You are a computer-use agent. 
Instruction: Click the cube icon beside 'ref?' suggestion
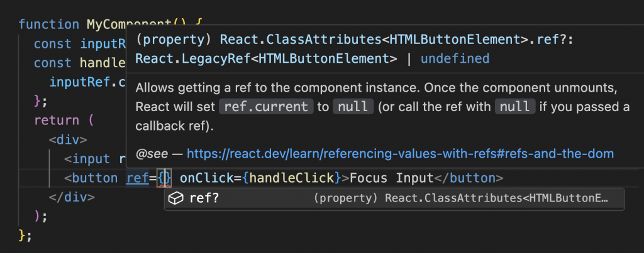pos(176,198)
